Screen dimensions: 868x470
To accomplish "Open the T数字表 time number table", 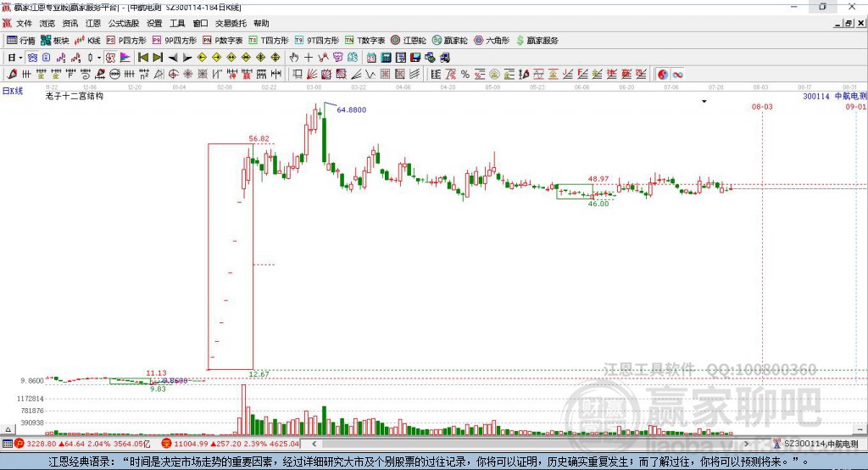I will [364, 41].
